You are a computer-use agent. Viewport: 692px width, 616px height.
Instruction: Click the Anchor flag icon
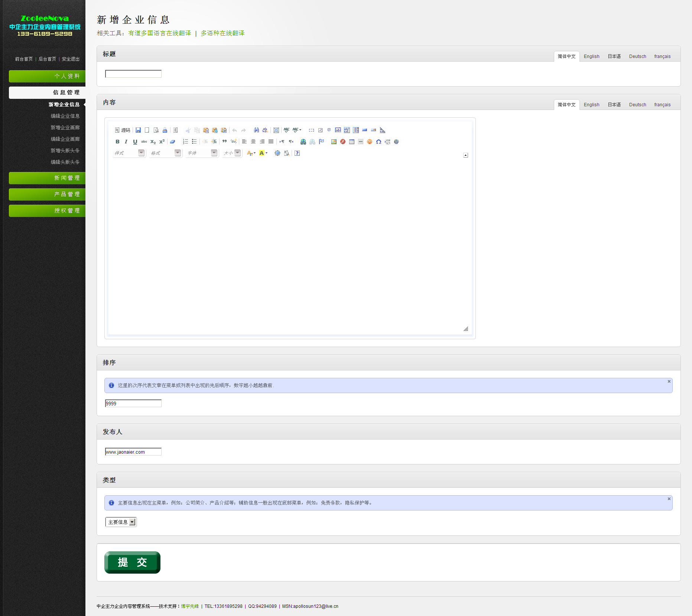tap(321, 142)
